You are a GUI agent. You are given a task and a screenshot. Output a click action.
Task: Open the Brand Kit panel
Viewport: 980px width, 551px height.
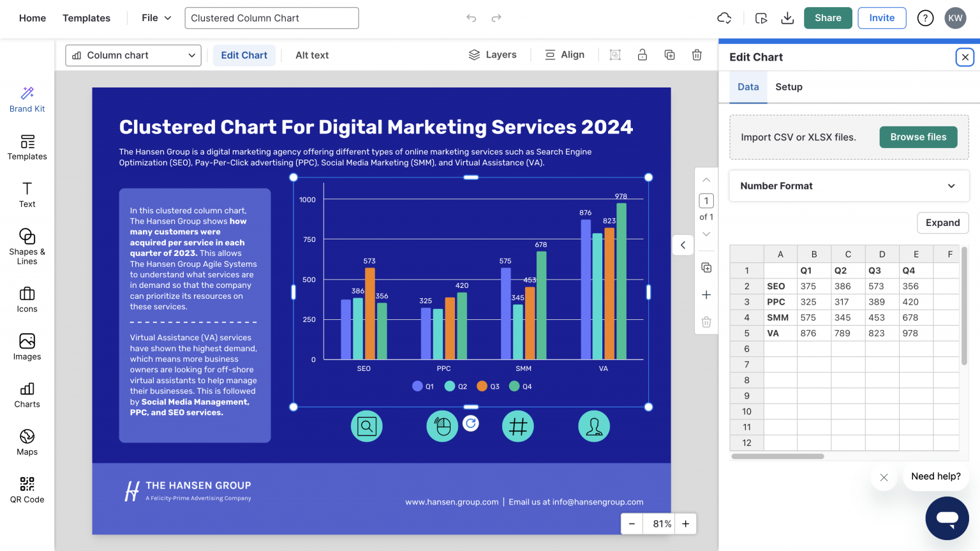pyautogui.click(x=27, y=99)
